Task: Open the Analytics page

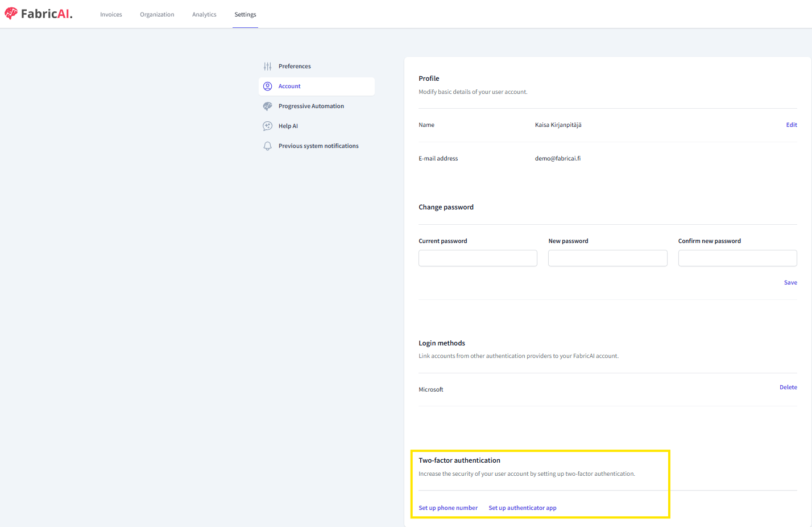Action: [204, 15]
